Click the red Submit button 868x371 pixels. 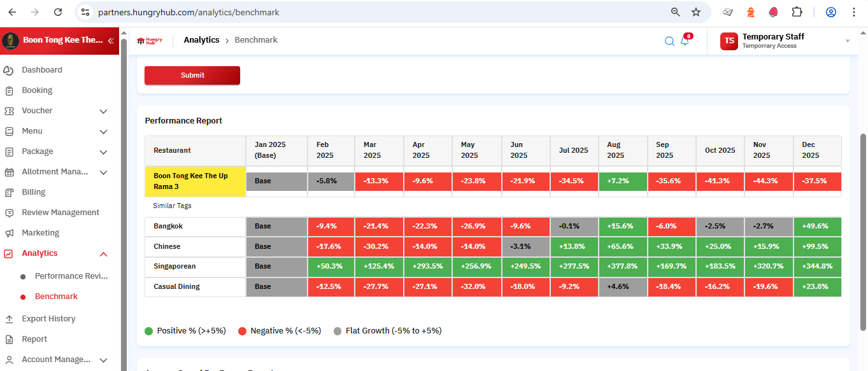[192, 75]
